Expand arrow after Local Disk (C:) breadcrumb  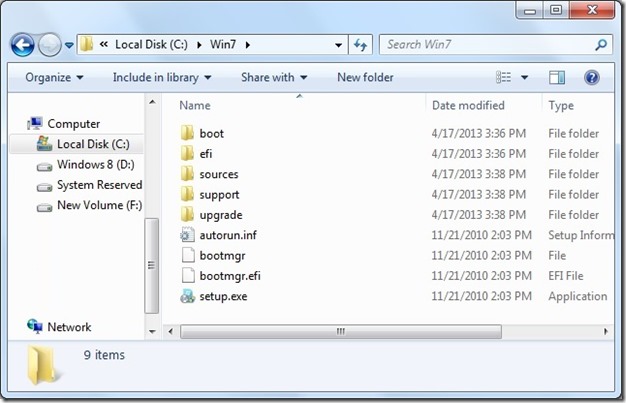tap(199, 45)
